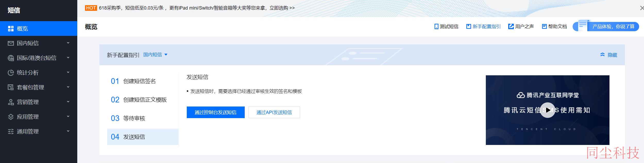Click the 国内短信 envelope icon
The width and height of the screenshot is (644, 163).
tap(11, 43)
